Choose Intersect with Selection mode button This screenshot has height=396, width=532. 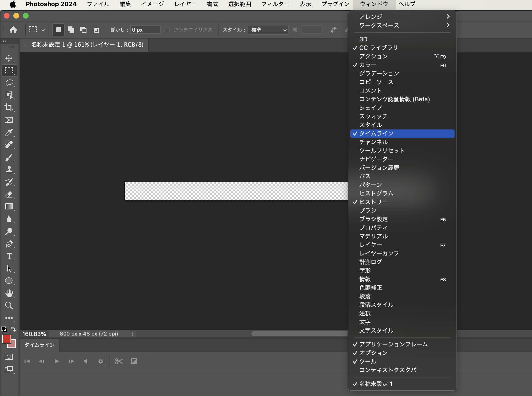point(96,30)
